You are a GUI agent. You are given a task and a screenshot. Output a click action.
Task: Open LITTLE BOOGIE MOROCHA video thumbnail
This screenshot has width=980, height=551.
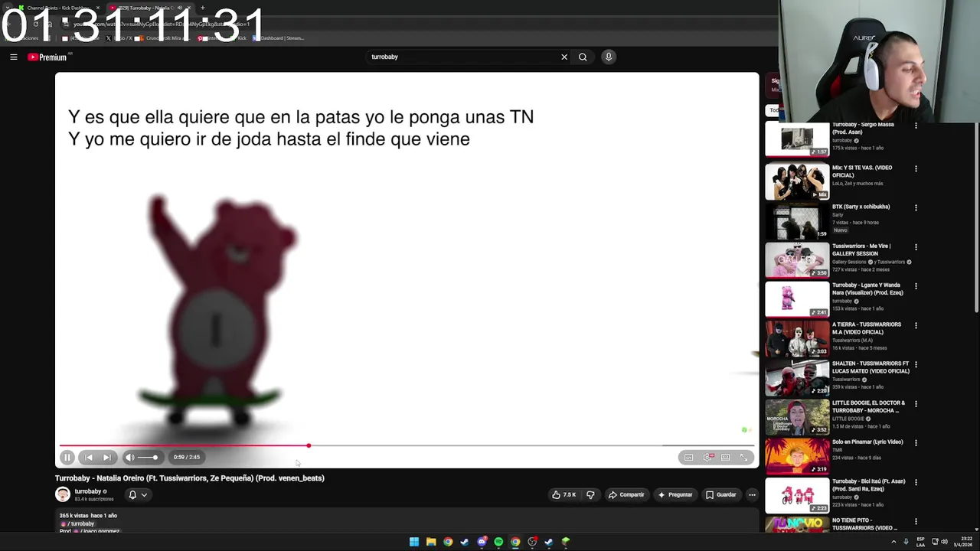(797, 416)
